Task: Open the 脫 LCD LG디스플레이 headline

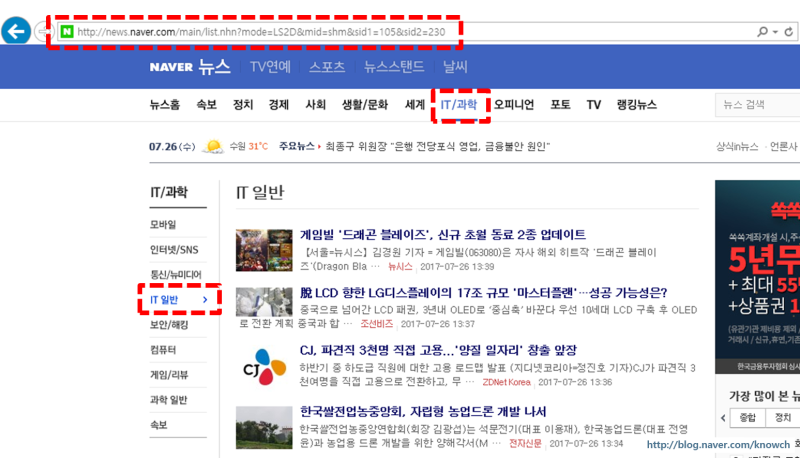Action: [x=484, y=293]
